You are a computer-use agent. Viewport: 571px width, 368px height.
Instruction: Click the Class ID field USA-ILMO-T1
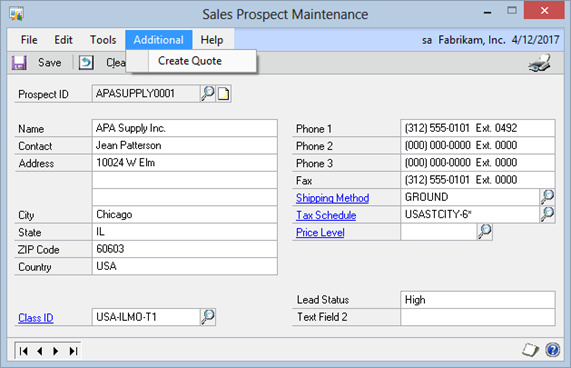click(x=146, y=317)
